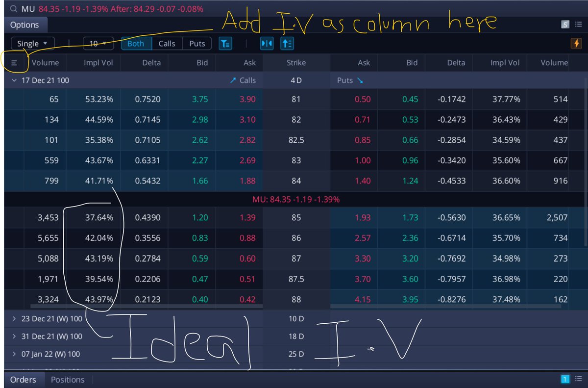
Task: Click the puts Impl Vol column header
Action: [x=505, y=63]
